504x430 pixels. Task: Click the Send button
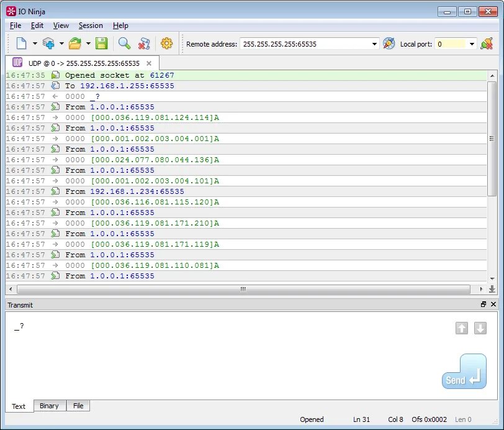coord(464,372)
